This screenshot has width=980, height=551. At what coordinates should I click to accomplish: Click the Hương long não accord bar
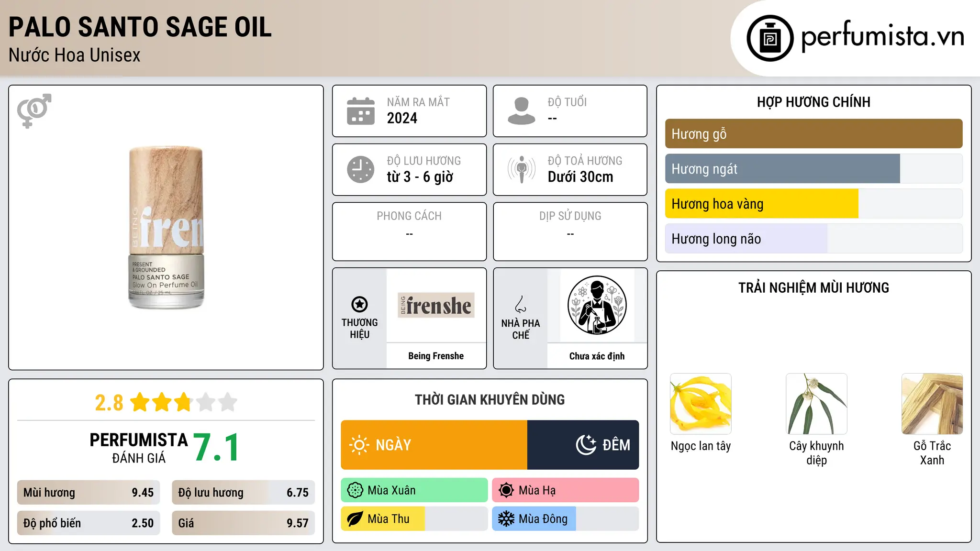point(813,239)
